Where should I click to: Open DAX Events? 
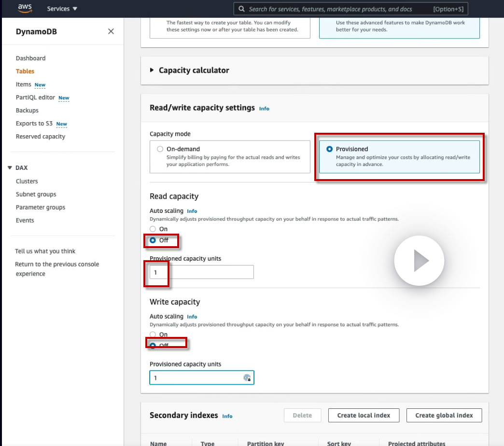[x=25, y=221]
